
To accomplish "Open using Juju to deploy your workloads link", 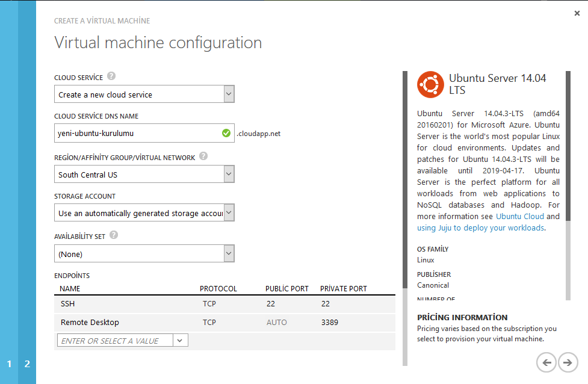I will tap(480, 228).
